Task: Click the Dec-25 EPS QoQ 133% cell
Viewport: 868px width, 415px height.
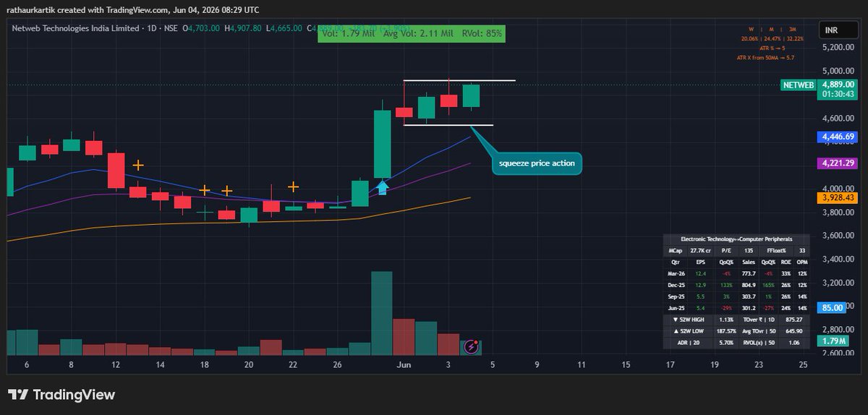Action: point(726,285)
